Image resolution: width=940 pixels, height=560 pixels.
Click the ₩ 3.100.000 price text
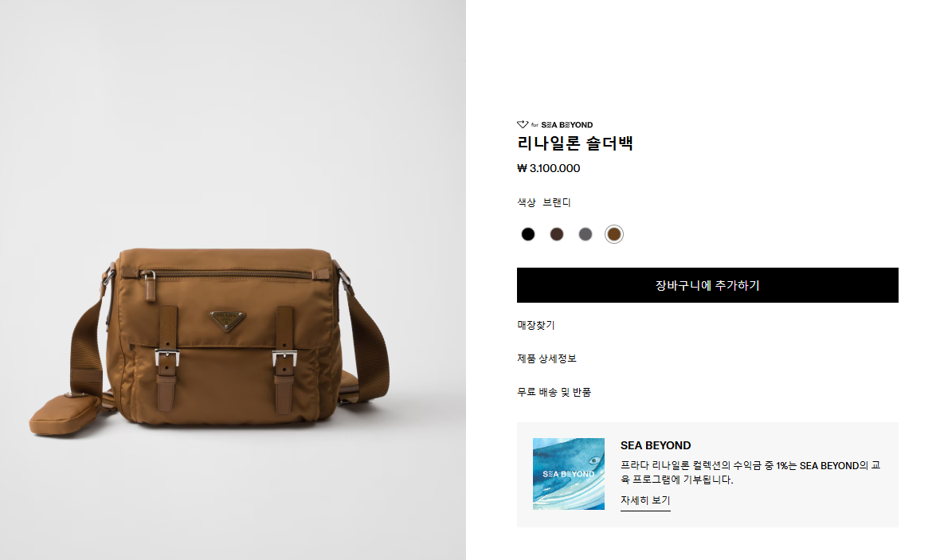[549, 169]
